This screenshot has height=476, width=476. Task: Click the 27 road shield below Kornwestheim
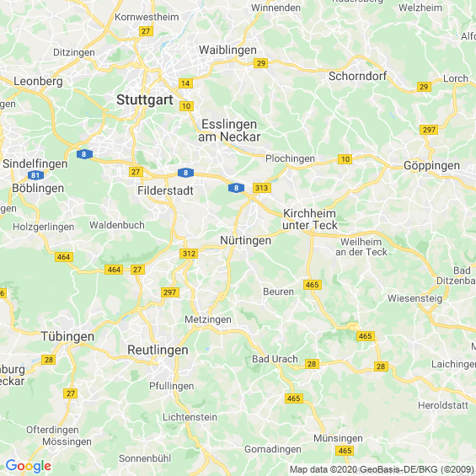[146, 31]
